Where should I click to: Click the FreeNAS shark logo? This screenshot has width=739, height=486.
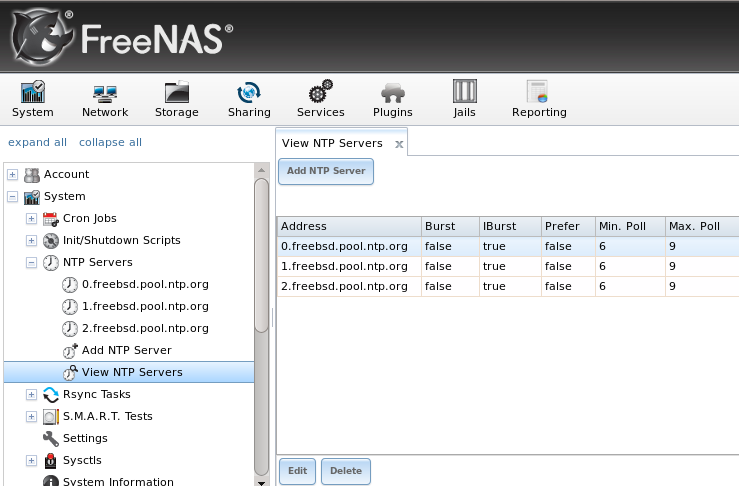(x=42, y=37)
